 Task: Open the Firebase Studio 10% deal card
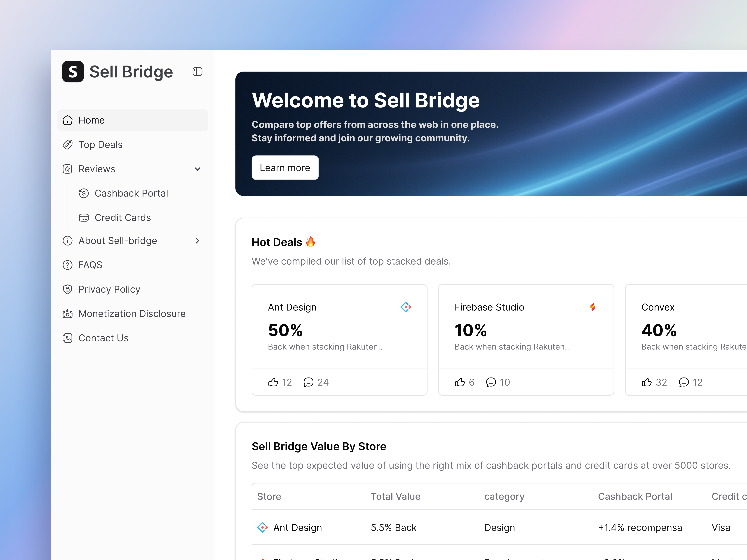[526, 340]
